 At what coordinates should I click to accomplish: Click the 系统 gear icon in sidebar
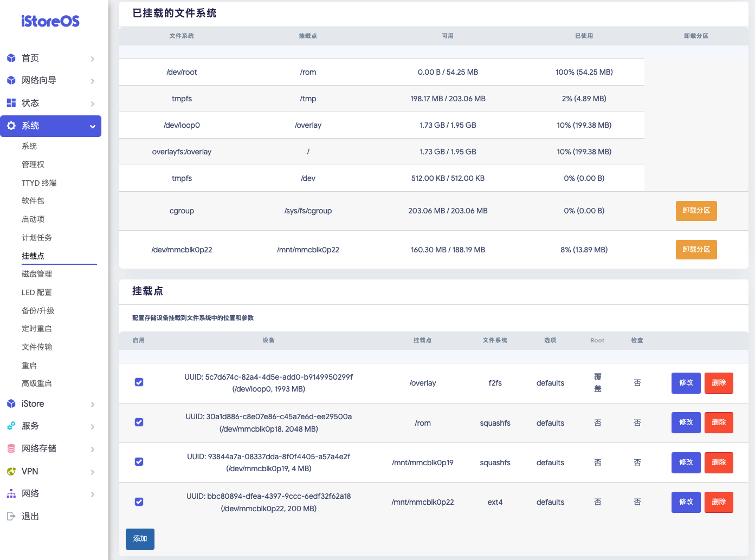click(x=11, y=126)
